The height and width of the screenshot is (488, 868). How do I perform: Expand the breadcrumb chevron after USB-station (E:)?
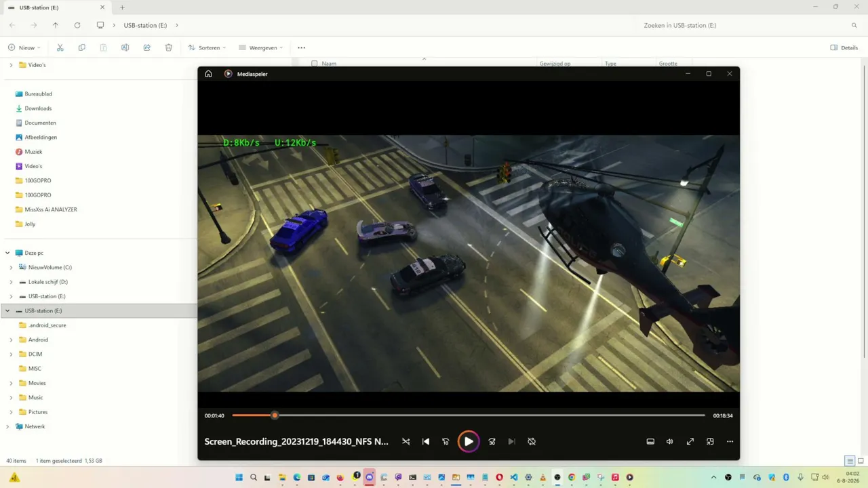177,25
